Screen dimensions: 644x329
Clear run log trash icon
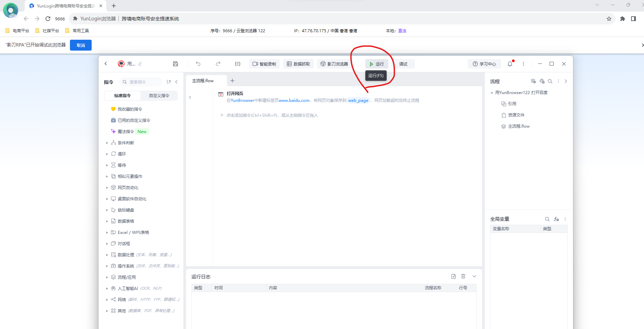click(463, 276)
